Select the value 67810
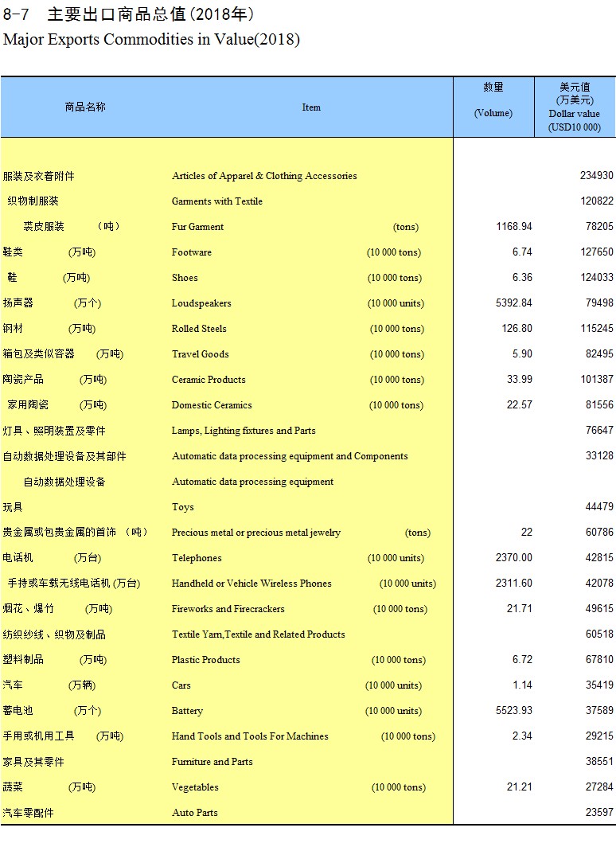 599,660
